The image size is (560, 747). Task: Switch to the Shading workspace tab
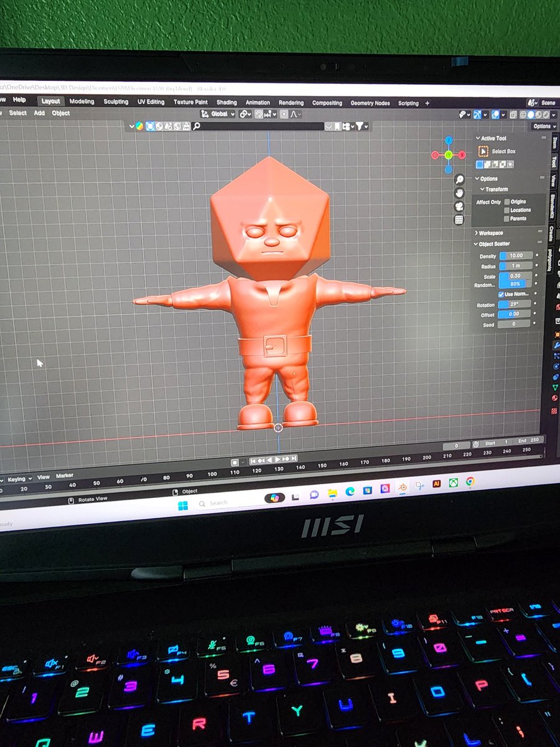pyautogui.click(x=226, y=102)
